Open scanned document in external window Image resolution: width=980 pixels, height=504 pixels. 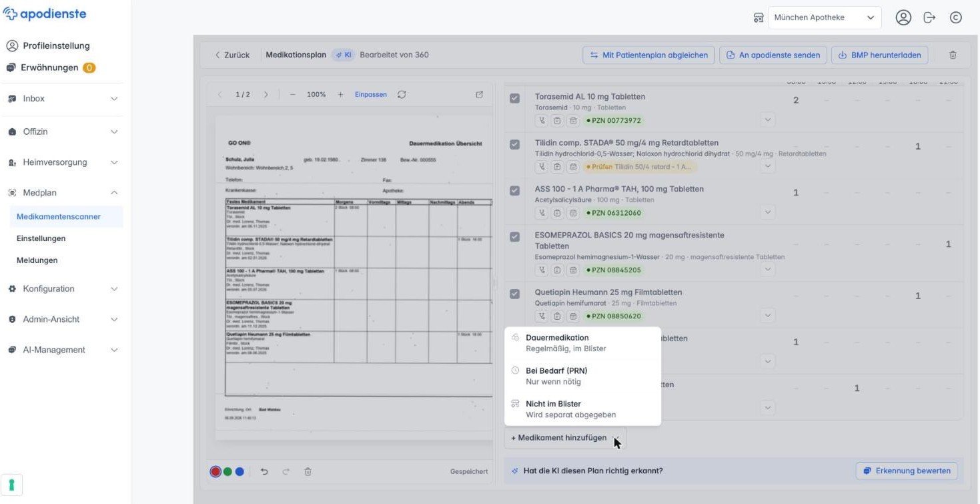coord(479,95)
